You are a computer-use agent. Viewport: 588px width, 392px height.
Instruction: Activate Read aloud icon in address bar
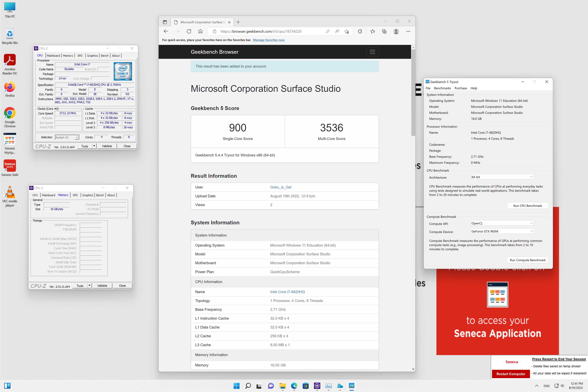click(x=337, y=31)
